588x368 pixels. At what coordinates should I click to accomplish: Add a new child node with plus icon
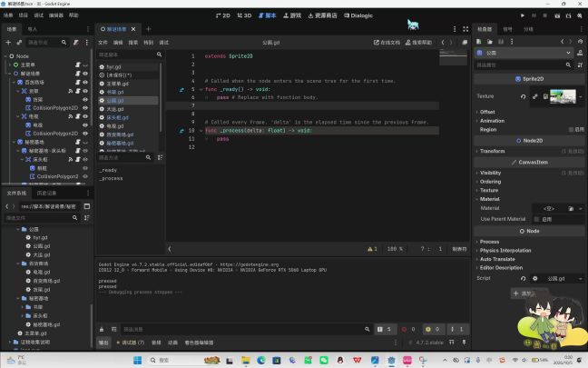pos(8,43)
